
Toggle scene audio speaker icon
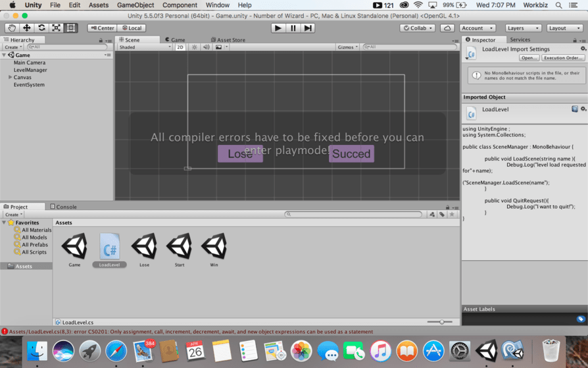pos(207,47)
